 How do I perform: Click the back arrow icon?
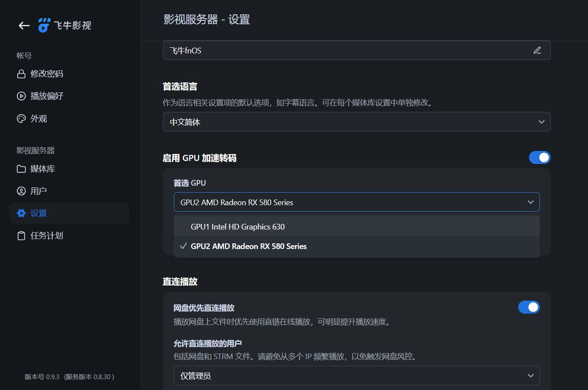tap(24, 26)
